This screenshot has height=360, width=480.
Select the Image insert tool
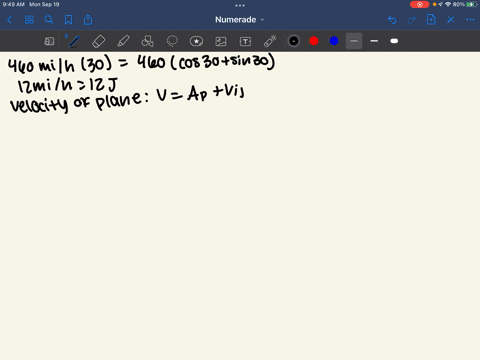tap(221, 41)
